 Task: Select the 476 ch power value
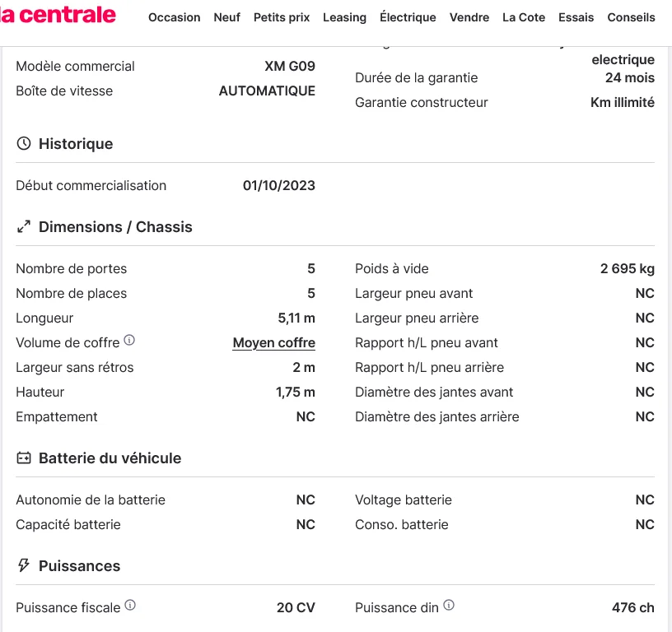[633, 608]
